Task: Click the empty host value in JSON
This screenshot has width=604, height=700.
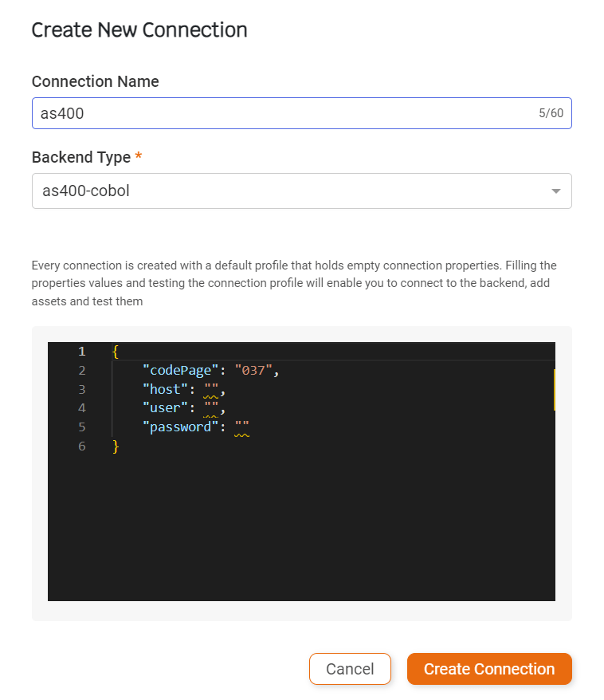Action: pyautogui.click(x=211, y=389)
